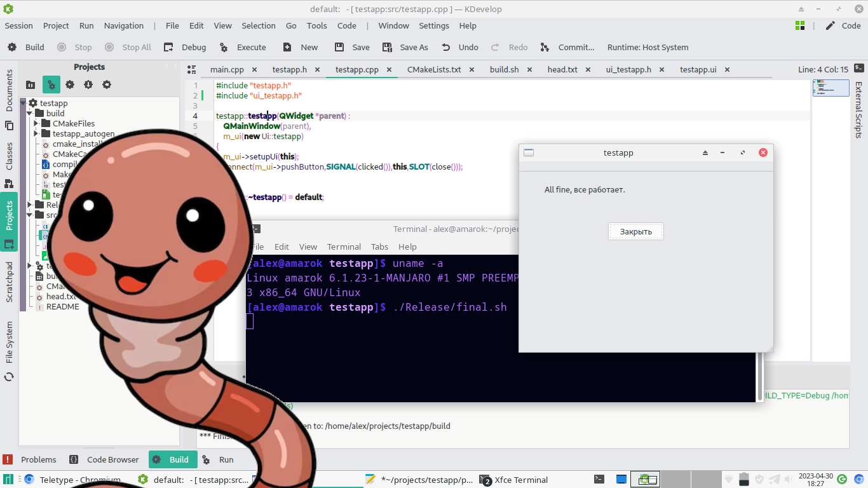The image size is (868, 488).
Task: Switch to Xfce Terminal taskbar entry
Action: point(515,480)
